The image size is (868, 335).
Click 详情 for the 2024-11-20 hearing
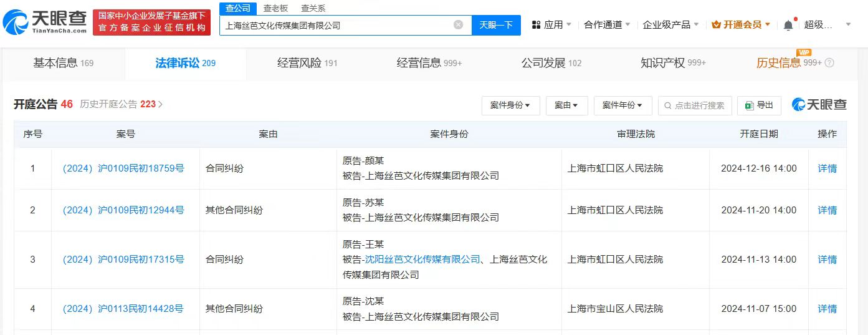tap(827, 210)
